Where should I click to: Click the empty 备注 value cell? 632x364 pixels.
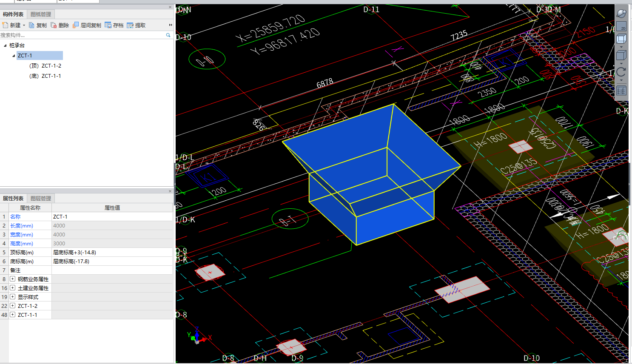click(112, 270)
